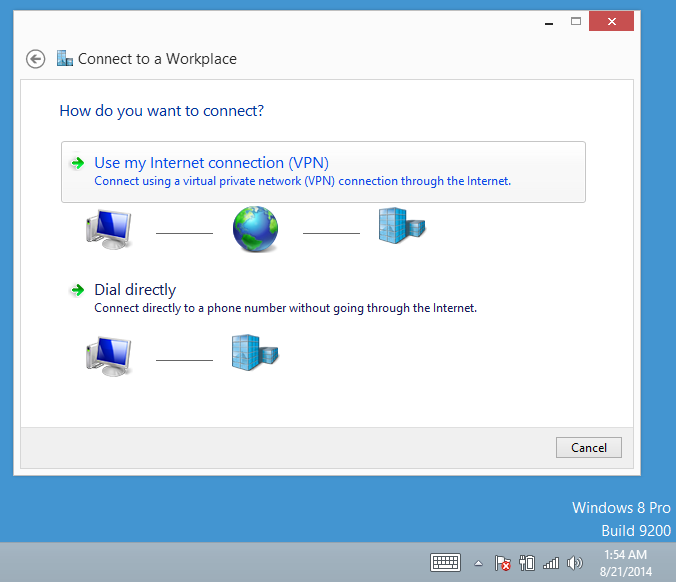The width and height of the screenshot is (676, 582).
Task: Minimize the Connect to a Workplace window
Action: 549,22
